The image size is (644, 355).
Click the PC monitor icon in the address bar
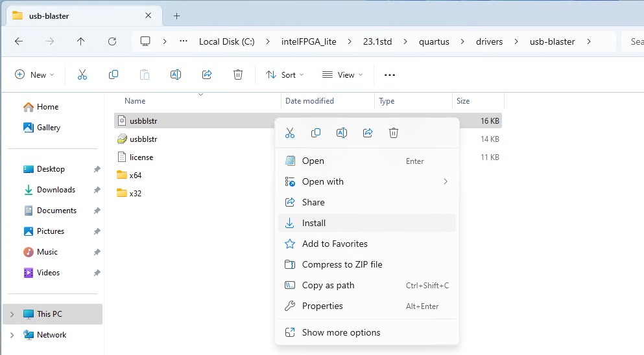(x=145, y=41)
